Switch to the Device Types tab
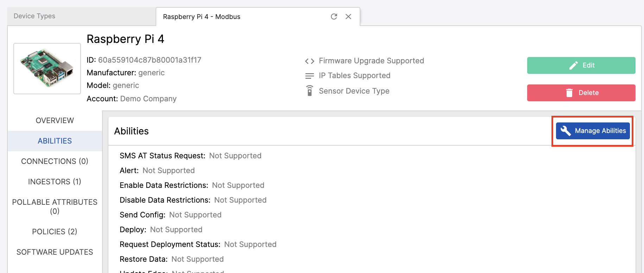 34,16
